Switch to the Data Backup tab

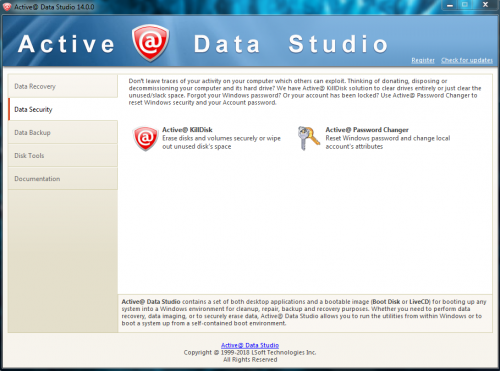[x=63, y=132]
